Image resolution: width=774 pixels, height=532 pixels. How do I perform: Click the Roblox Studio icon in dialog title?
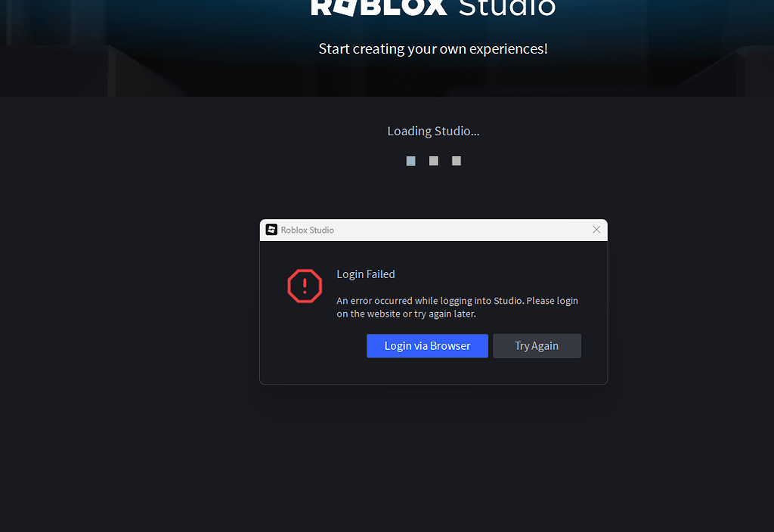click(271, 230)
